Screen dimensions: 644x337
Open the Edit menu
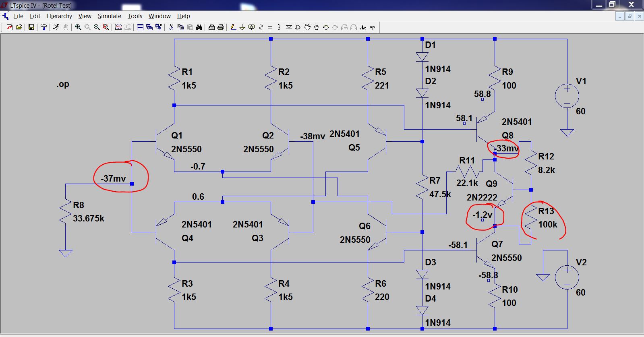click(x=35, y=16)
